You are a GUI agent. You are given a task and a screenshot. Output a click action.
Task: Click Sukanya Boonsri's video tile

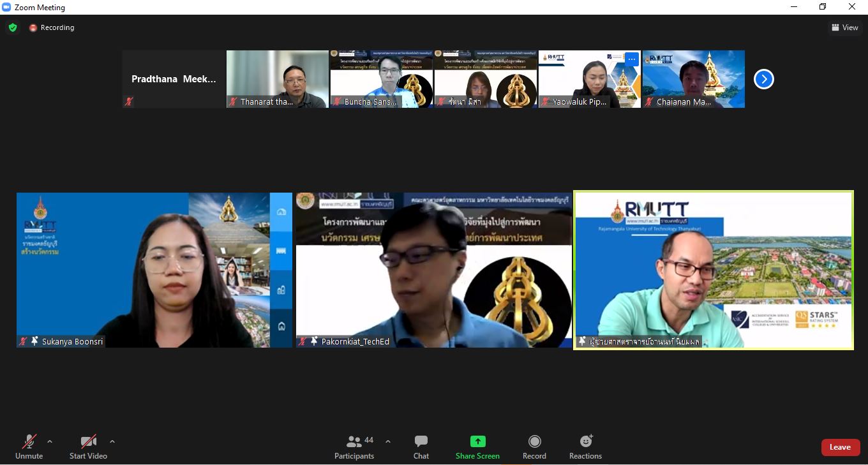[x=154, y=270]
